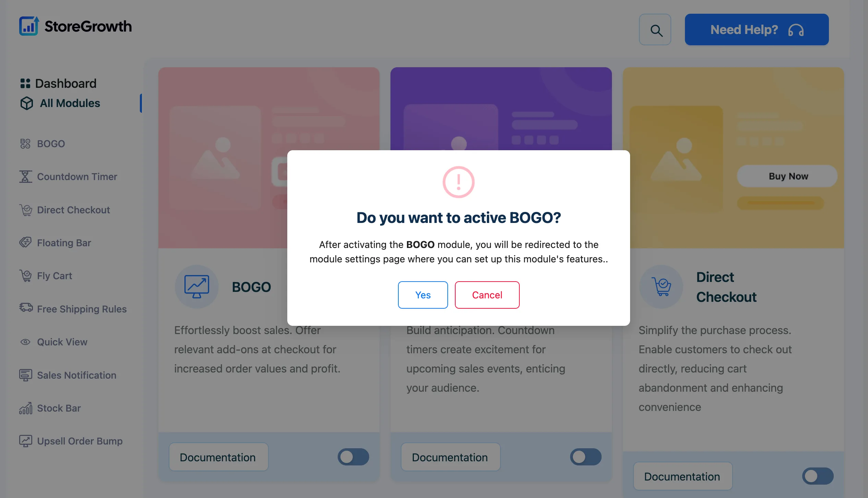Viewport: 868px width, 498px height.
Task: Click the BOGO icon in sidebar
Action: [25, 144]
